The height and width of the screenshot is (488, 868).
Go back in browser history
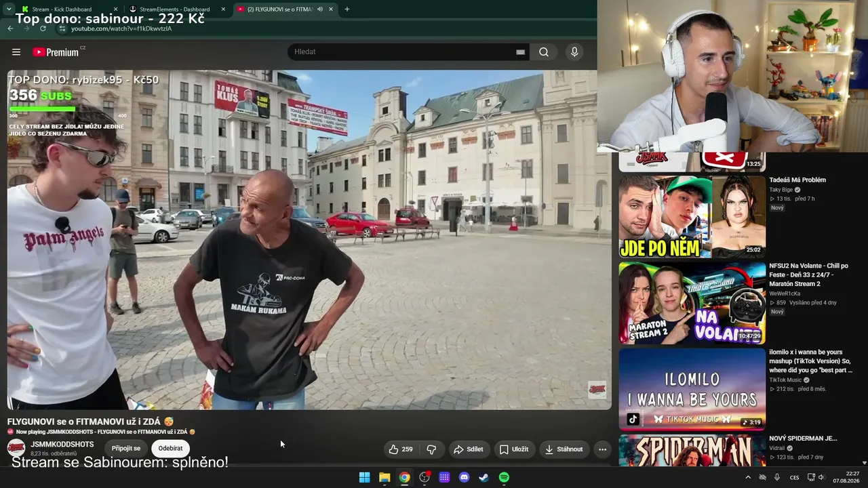coord(10,28)
